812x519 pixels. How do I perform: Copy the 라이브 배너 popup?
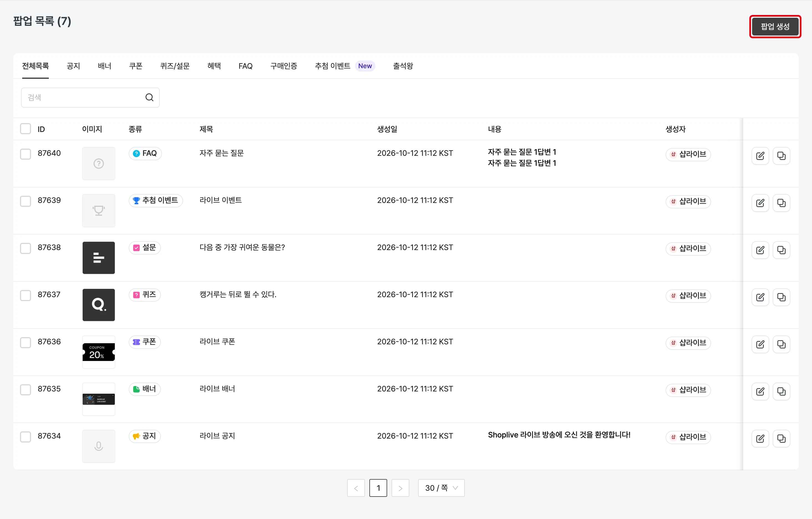pos(781,392)
